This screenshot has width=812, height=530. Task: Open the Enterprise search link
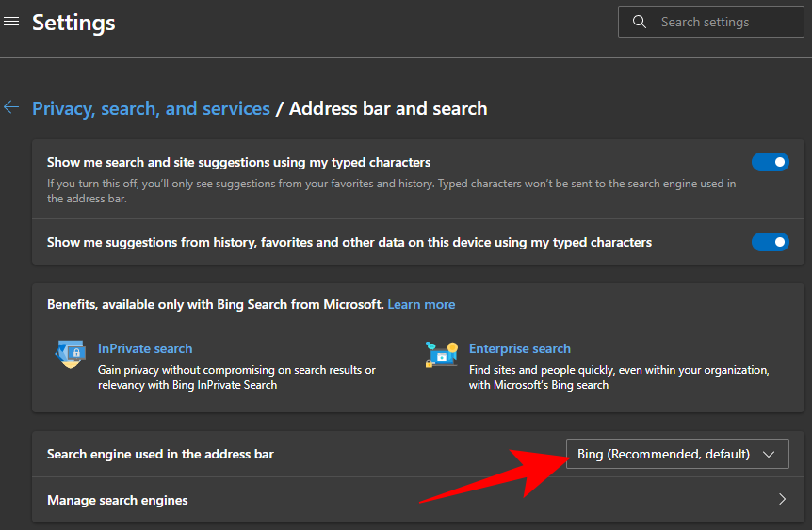click(520, 348)
